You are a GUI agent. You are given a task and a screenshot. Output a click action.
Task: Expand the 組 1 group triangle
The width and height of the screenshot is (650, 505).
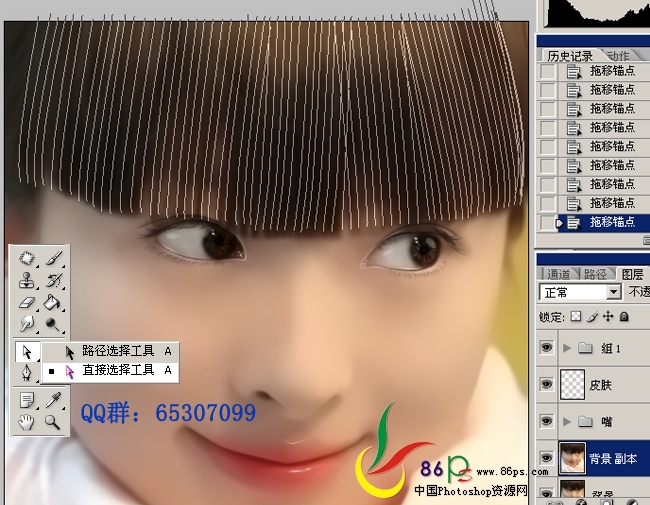point(567,348)
